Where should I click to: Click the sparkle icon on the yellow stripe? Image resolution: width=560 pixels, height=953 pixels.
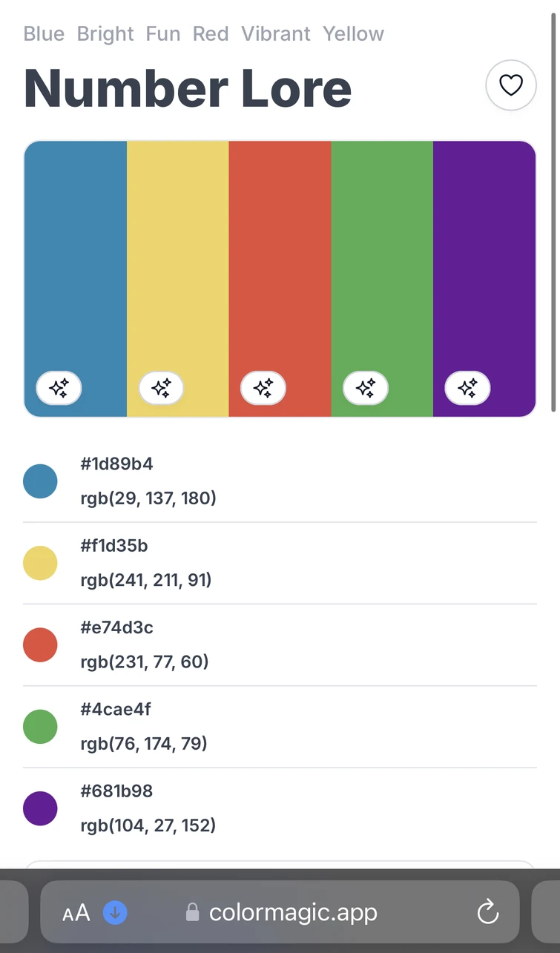(161, 388)
